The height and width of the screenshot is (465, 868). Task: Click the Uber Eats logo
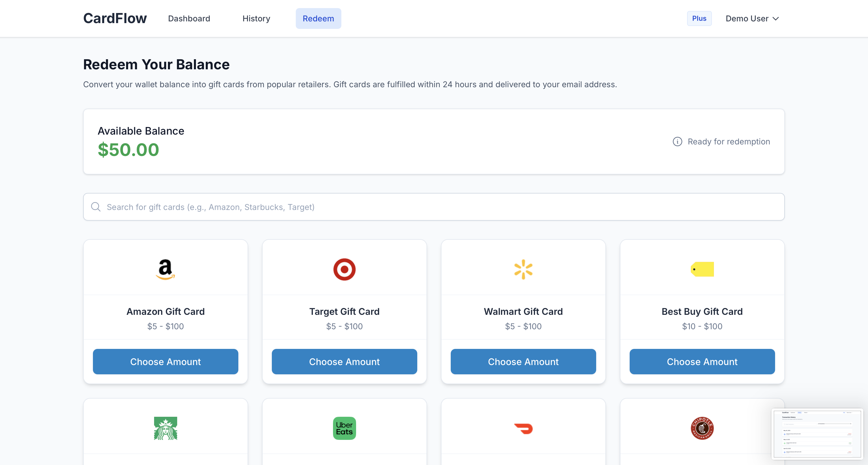coord(344,428)
